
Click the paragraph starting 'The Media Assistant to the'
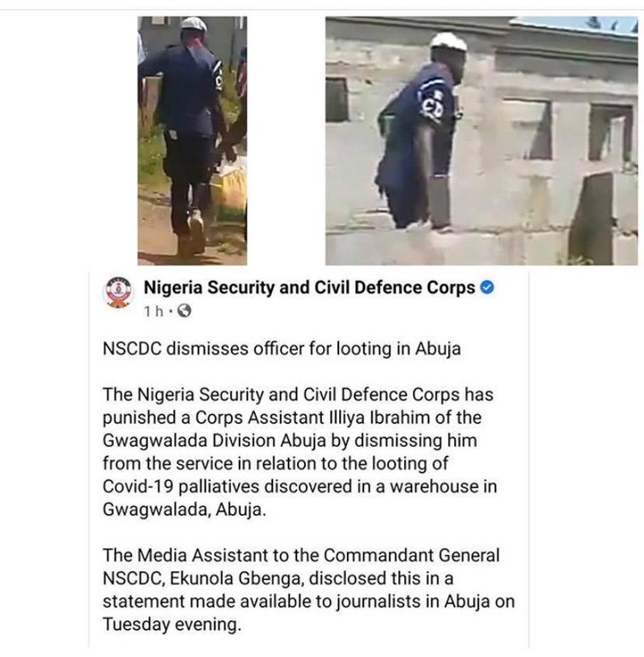309,590
